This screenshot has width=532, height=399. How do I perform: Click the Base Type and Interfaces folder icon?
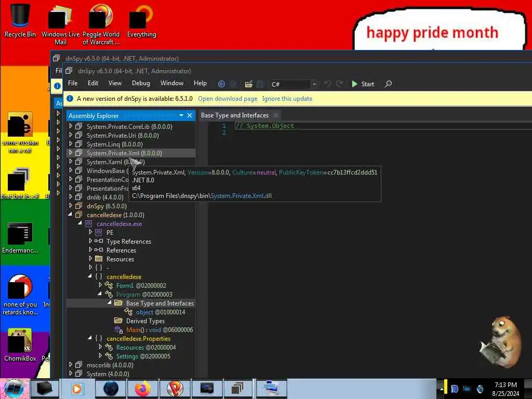[x=118, y=303]
